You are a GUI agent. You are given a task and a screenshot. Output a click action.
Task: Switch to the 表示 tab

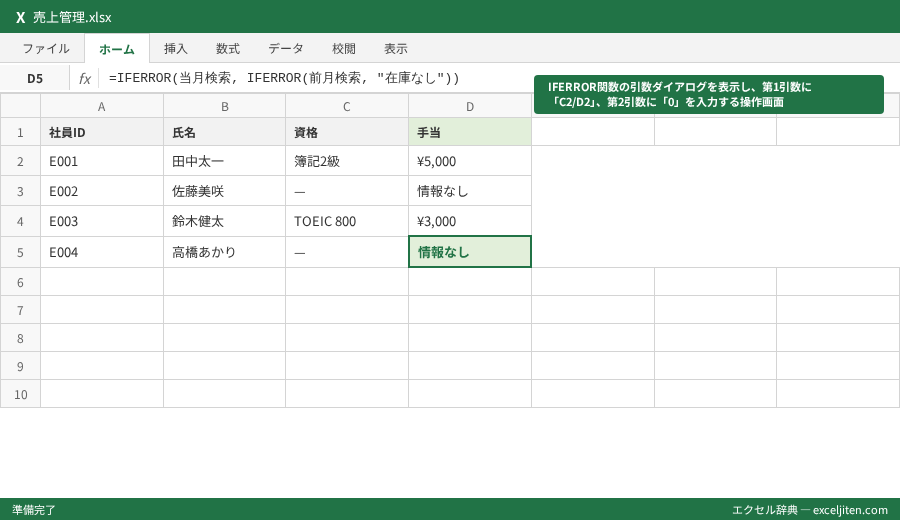coord(396,49)
